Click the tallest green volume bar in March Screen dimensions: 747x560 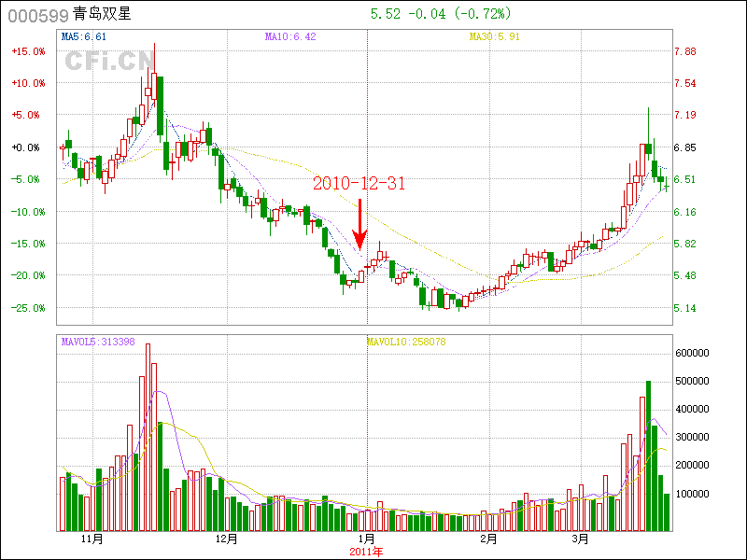(x=648, y=456)
